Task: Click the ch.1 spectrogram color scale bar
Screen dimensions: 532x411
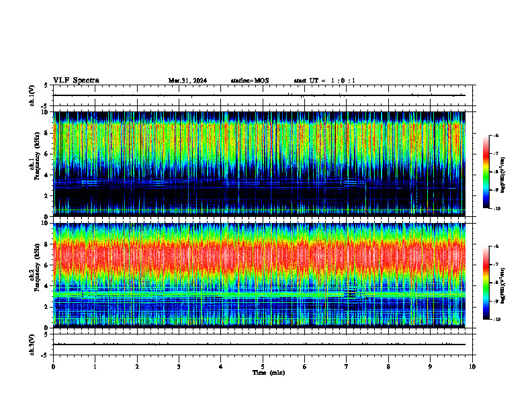Action: tap(486, 172)
